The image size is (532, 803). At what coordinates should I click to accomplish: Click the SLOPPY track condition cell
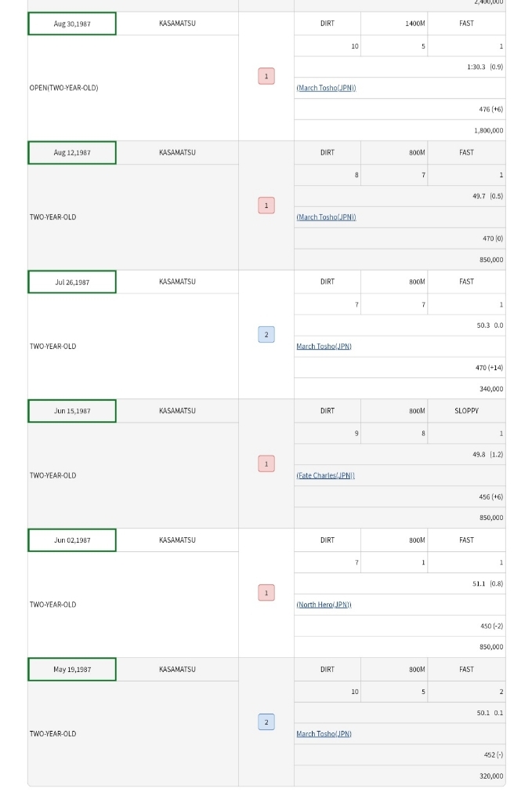[466, 411]
